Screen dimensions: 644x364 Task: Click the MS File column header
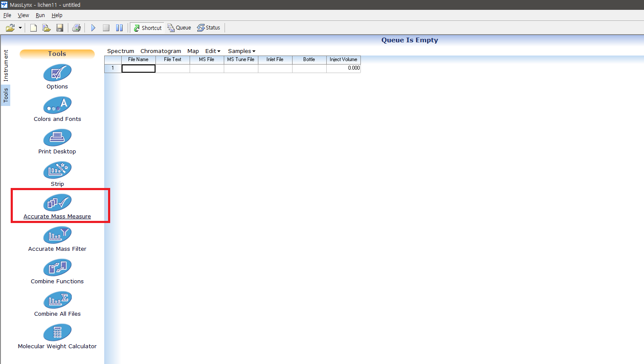[x=207, y=60]
